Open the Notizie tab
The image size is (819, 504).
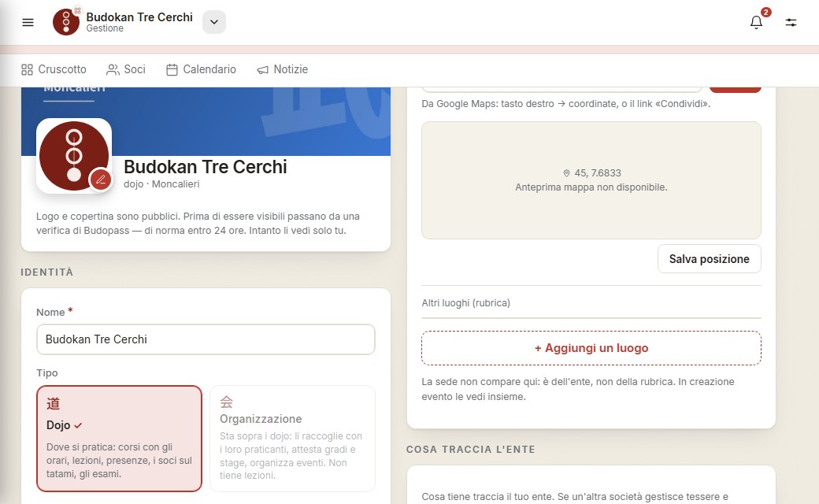pyautogui.click(x=283, y=69)
